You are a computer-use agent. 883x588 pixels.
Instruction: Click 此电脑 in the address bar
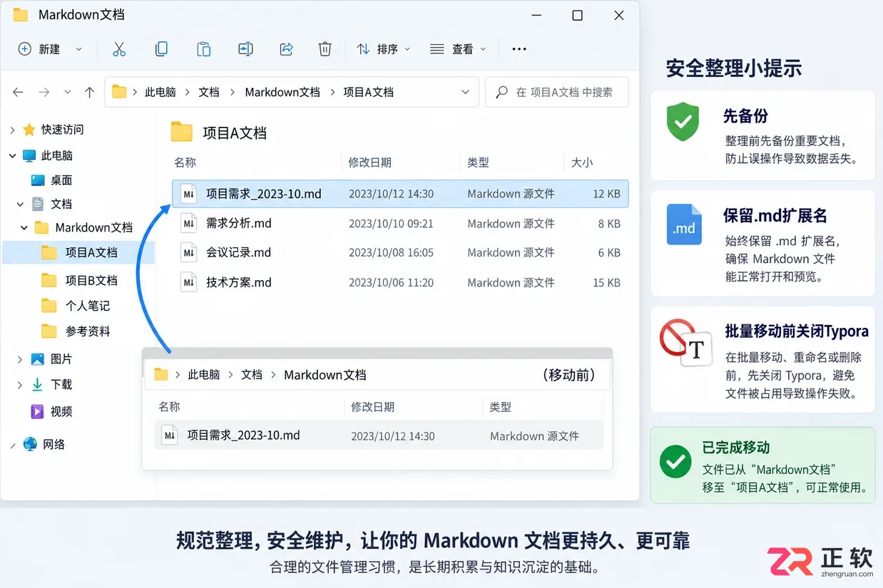(x=160, y=92)
